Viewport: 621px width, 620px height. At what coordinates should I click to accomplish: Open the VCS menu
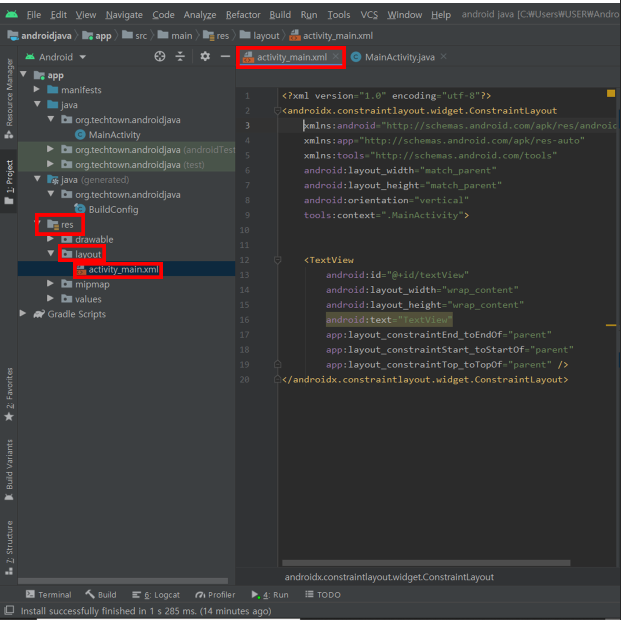(x=369, y=15)
